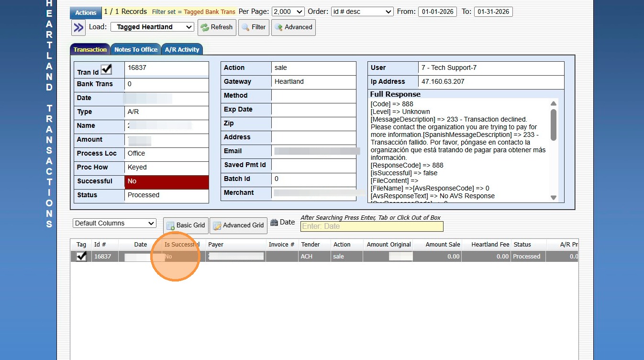This screenshot has height=360, width=644.
Task: Click the Filter set = Tagged Bank Trans label
Action: click(194, 11)
